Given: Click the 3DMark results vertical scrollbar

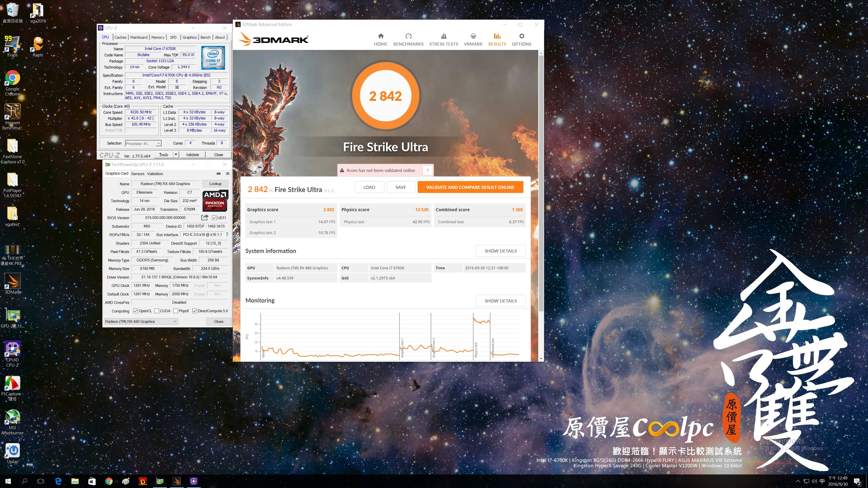Looking at the screenshot, I should 541,183.
